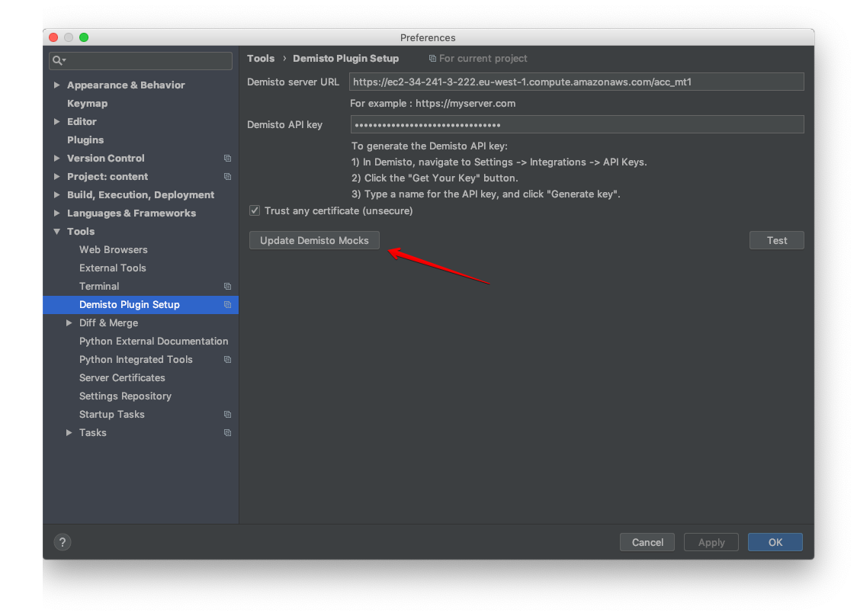Screen dimensions: 857x616
Task: Click Update Demisto Mocks button
Action: coord(314,240)
